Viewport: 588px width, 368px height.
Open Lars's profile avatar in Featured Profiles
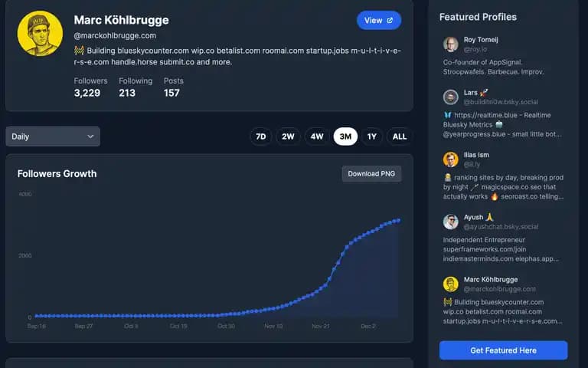[450, 97]
